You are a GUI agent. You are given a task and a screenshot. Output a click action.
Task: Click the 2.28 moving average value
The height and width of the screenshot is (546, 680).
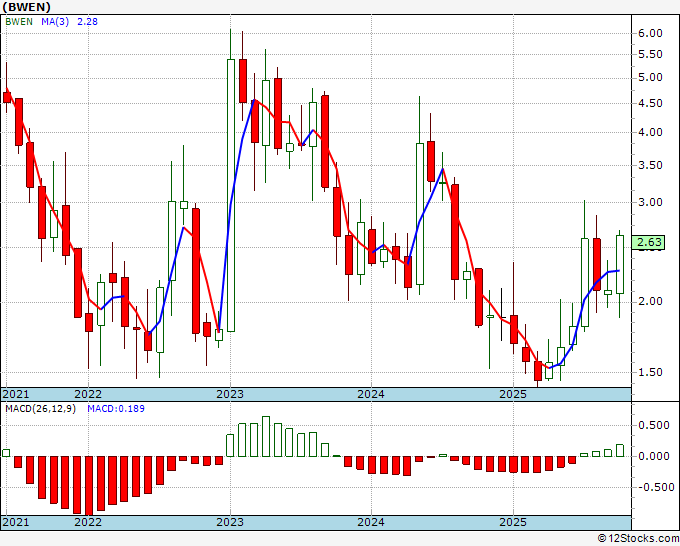click(x=87, y=21)
